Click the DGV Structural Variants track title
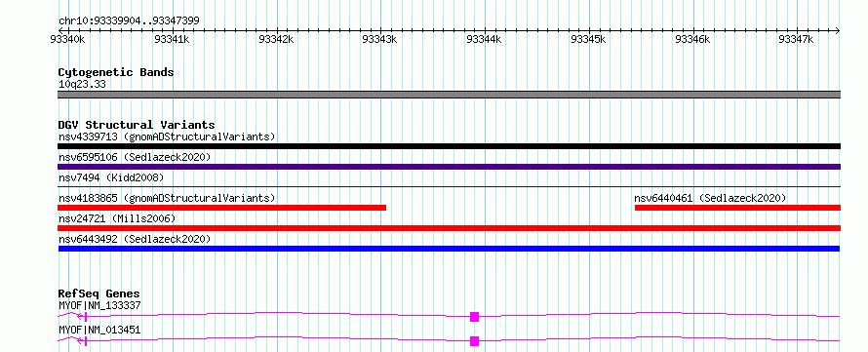868x352 pixels. (137, 125)
